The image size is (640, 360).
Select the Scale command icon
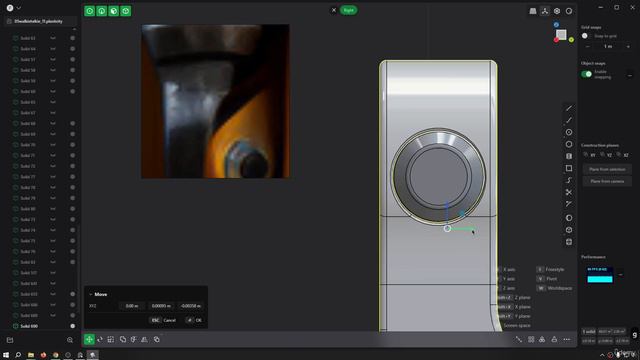click(111, 339)
